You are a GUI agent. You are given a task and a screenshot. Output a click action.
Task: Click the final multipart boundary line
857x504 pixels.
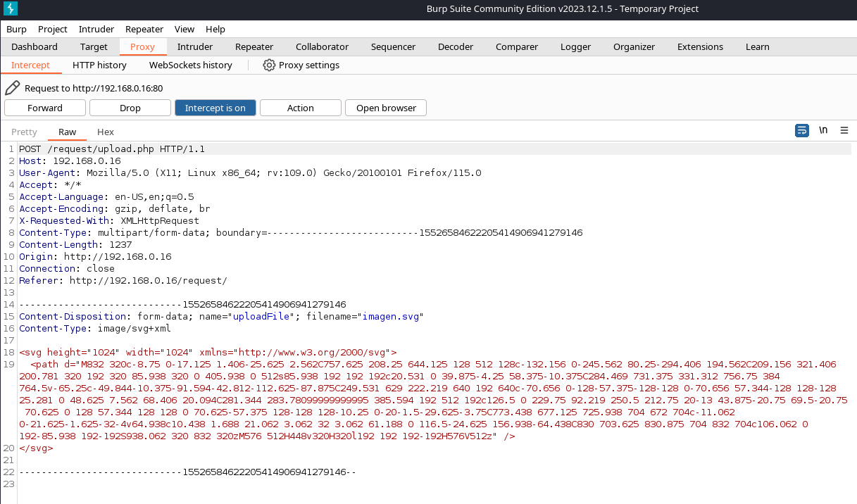188,472
